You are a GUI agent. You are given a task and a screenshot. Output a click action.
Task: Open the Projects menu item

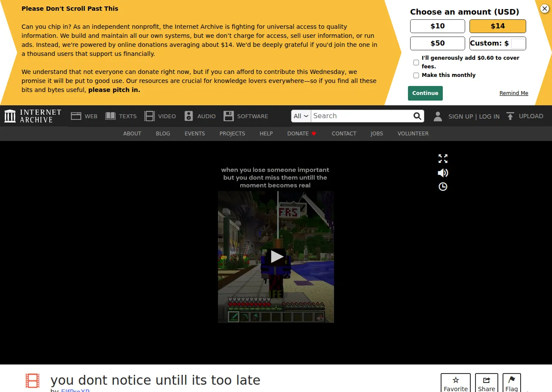click(232, 134)
